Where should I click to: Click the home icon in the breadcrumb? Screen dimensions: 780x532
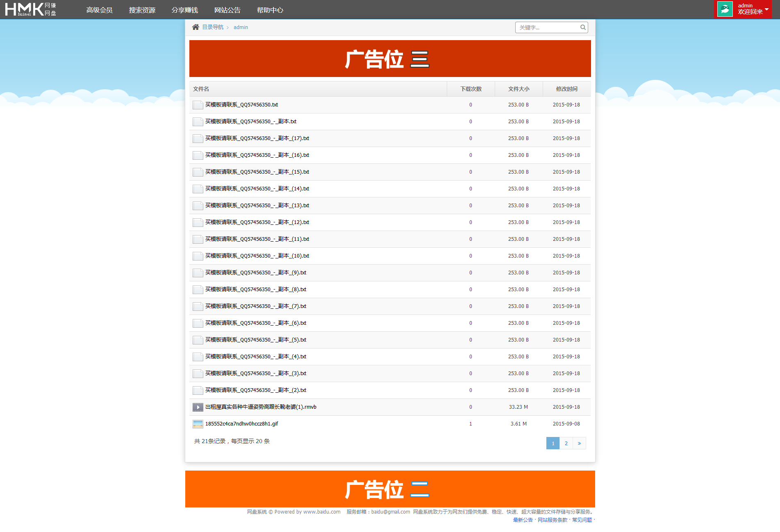196,27
